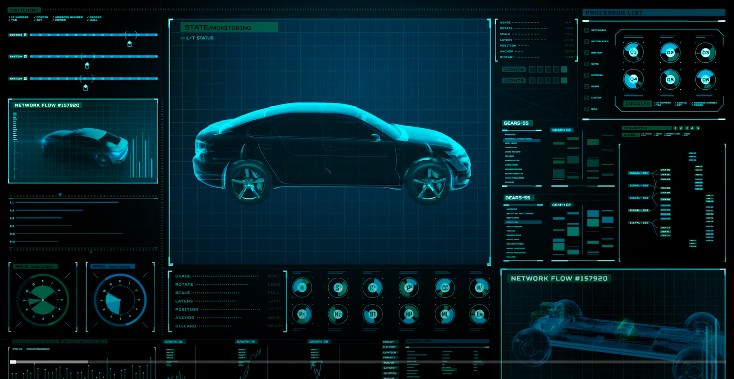Adjust the second SWITCH slider track

94,57
